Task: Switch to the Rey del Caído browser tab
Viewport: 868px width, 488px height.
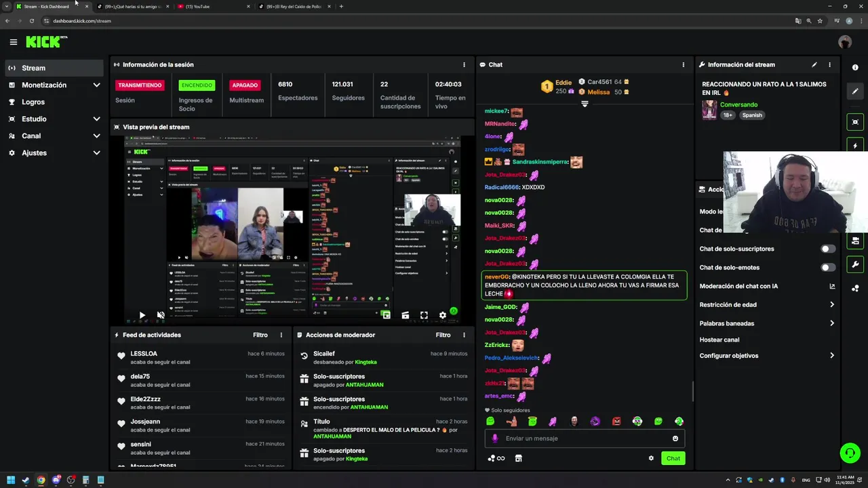Action: [294, 6]
